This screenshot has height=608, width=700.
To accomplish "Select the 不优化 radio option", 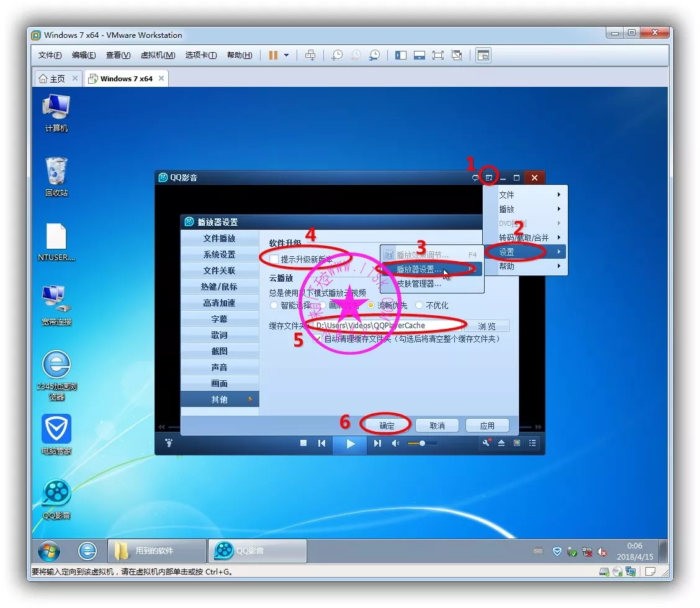I will 420,305.
